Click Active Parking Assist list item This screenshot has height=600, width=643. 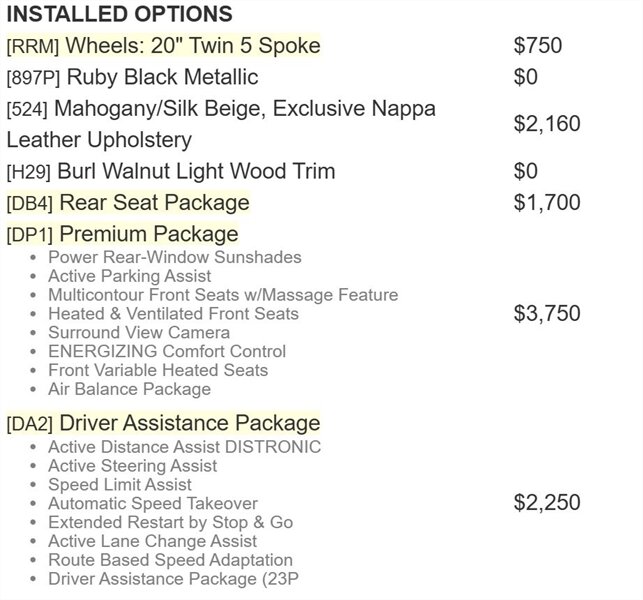coord(129,276)
